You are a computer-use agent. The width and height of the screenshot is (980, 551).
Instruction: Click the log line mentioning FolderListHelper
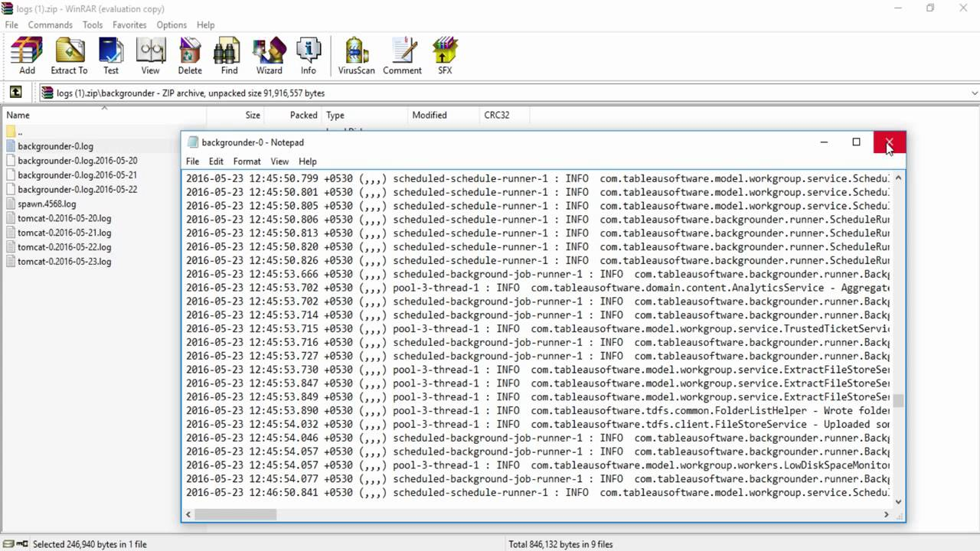(x=537, y=411)
